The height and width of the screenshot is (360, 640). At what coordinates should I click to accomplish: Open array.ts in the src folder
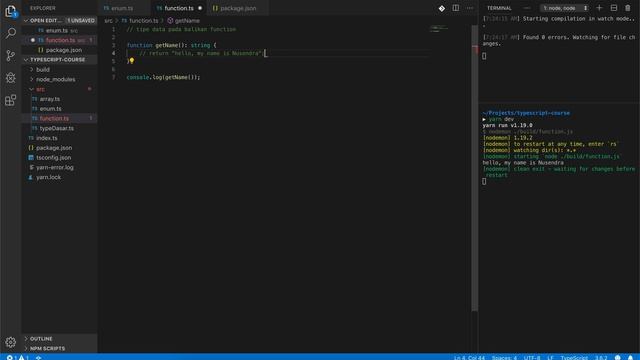click(x=59, y=99)
